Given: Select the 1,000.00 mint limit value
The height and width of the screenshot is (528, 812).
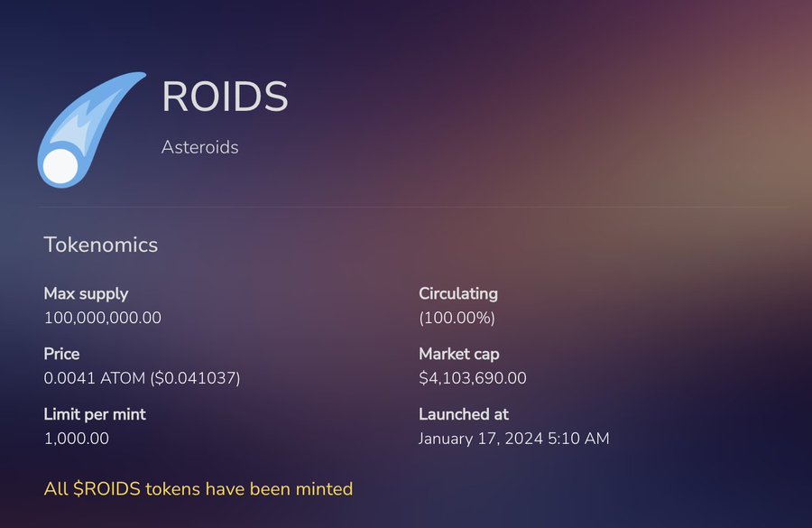Looking at the screenshot, I should 76,439.
